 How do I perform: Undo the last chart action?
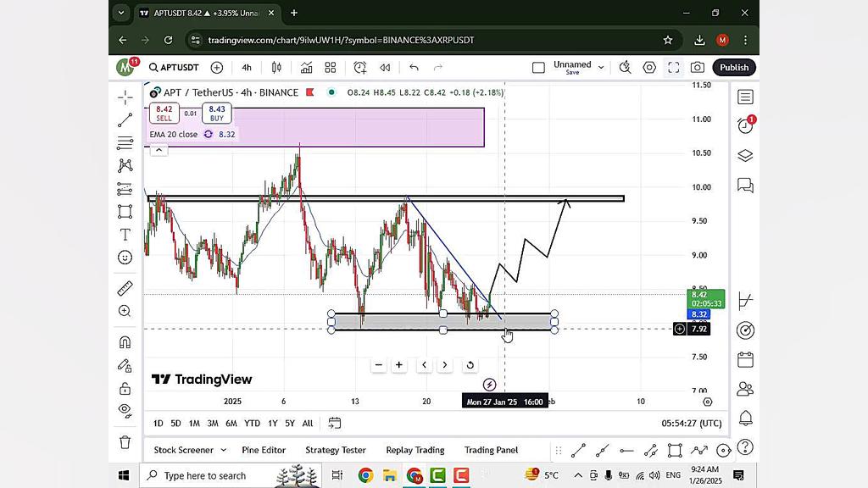414,68
